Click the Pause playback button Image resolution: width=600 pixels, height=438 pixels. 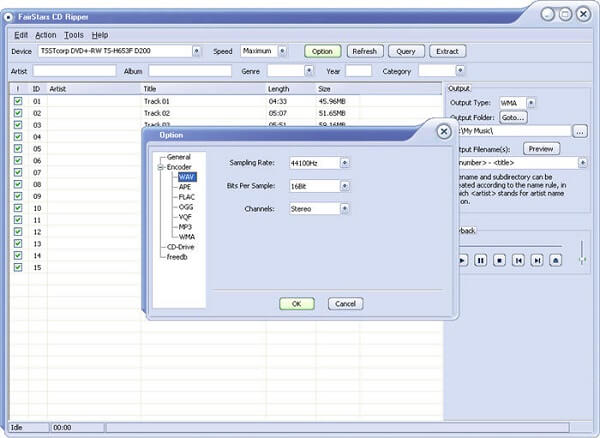tap(481, 261)
